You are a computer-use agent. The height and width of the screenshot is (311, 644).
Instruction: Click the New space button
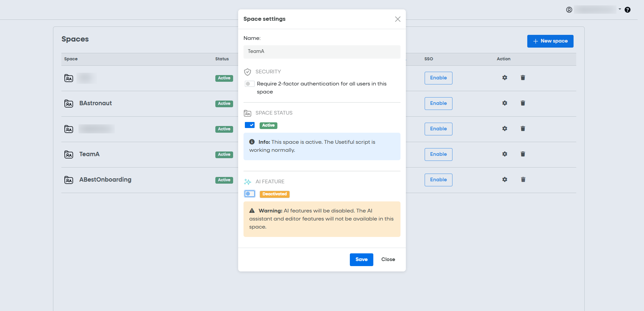(550, 41)
